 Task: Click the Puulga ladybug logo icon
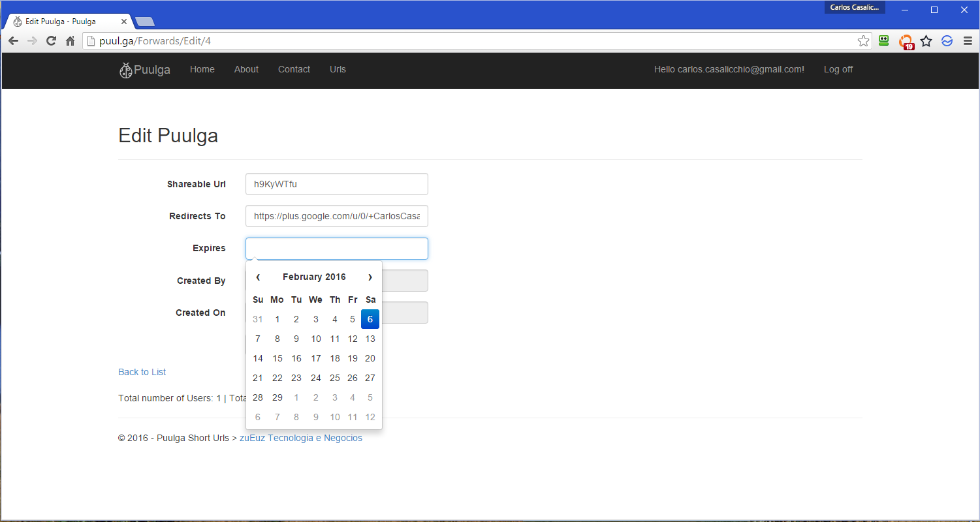(x=125, y=70)
